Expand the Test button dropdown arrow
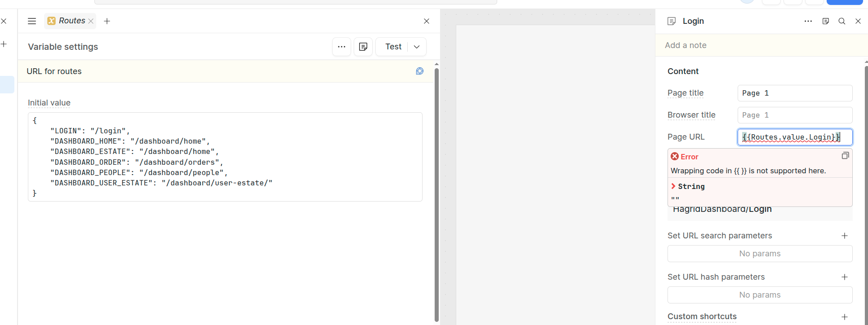This screenshot has width=868, height=325. [x=417, y=47]
